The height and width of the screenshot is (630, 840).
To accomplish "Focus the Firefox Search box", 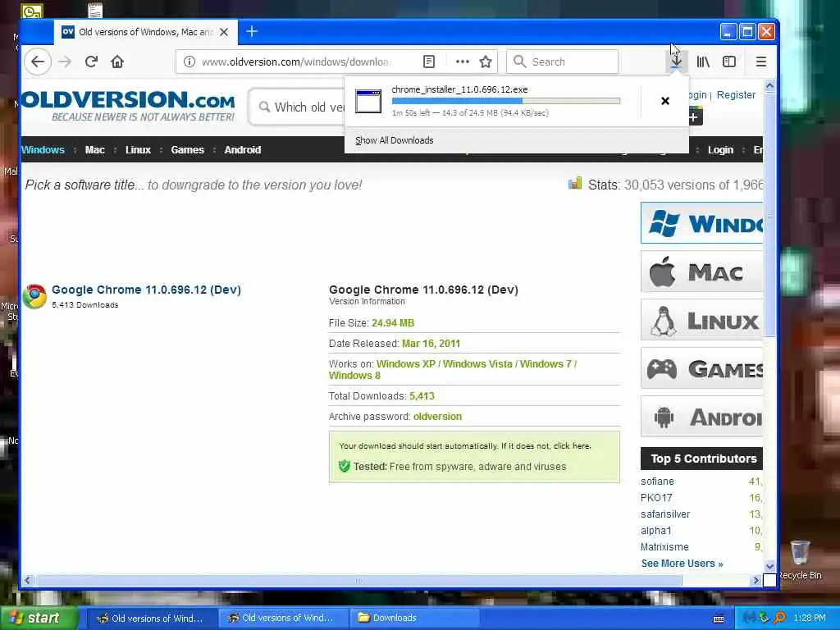I will tap(562, 62).
